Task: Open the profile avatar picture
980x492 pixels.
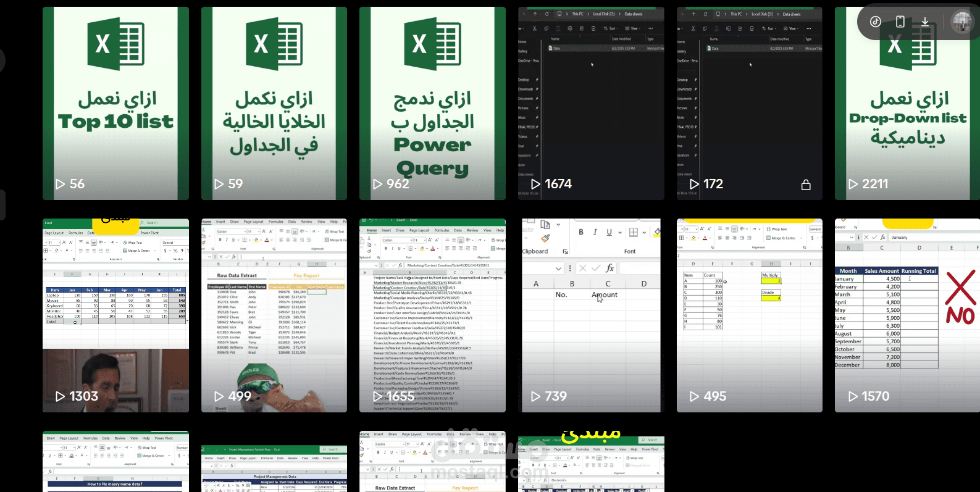Action: (x=961, y=22)
